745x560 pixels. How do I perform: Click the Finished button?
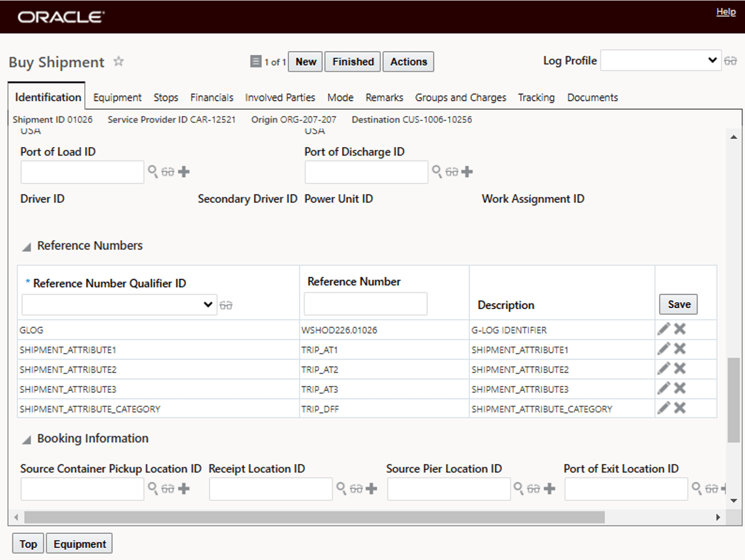pyautogui.click(x=352, y=61)
